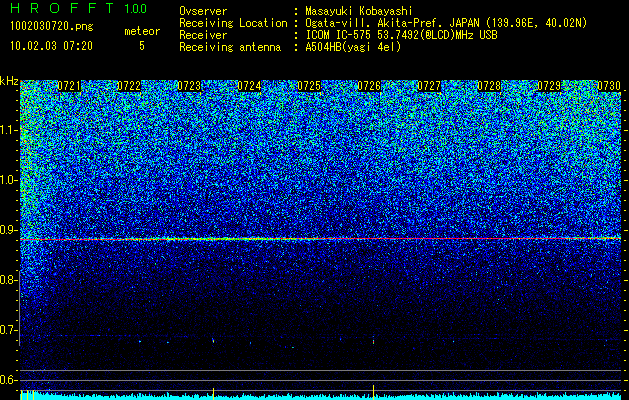
Task: Click the kHz axis unit label
Action: (x=9, y=81)
